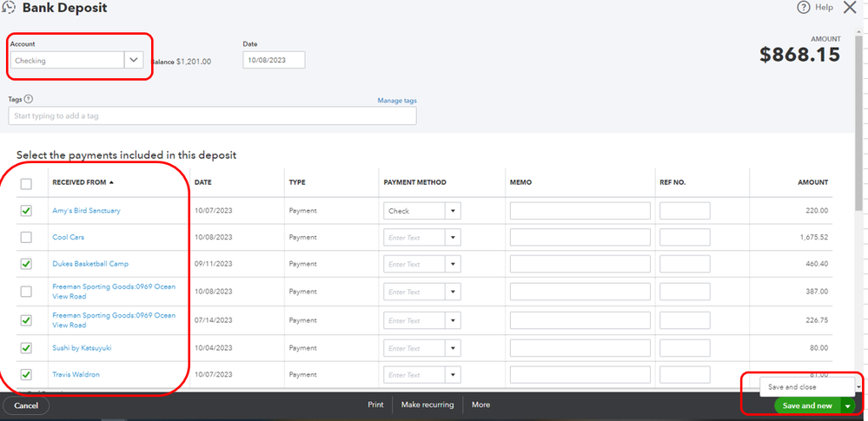
Task: Click the Payment Method column header
Action: pos(414,182)
